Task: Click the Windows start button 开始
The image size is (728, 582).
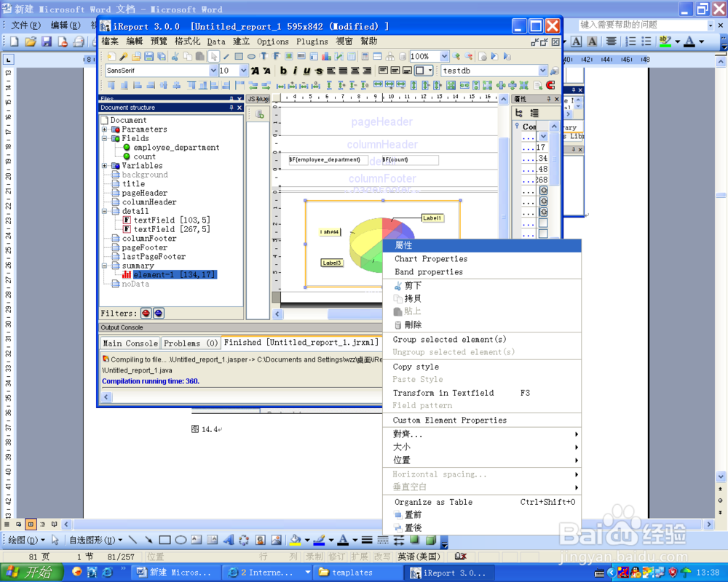Action: (x=31, y=573)
